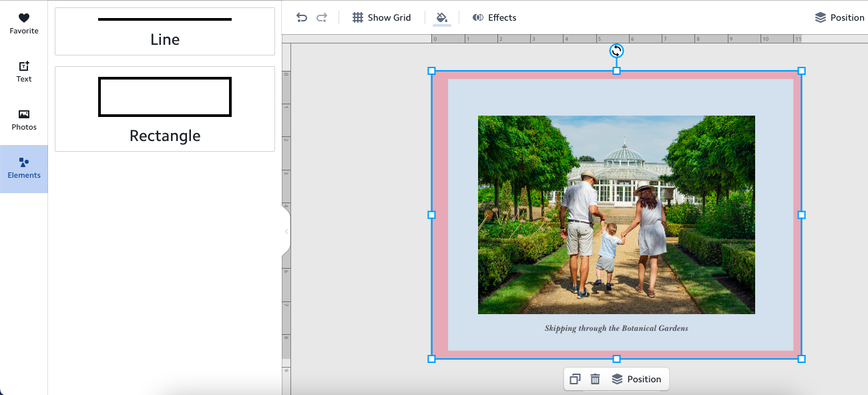Click the caption text about Botanical Gardens
The height and width of the screenshot is (395, 868).
click(x=616, y=328)
